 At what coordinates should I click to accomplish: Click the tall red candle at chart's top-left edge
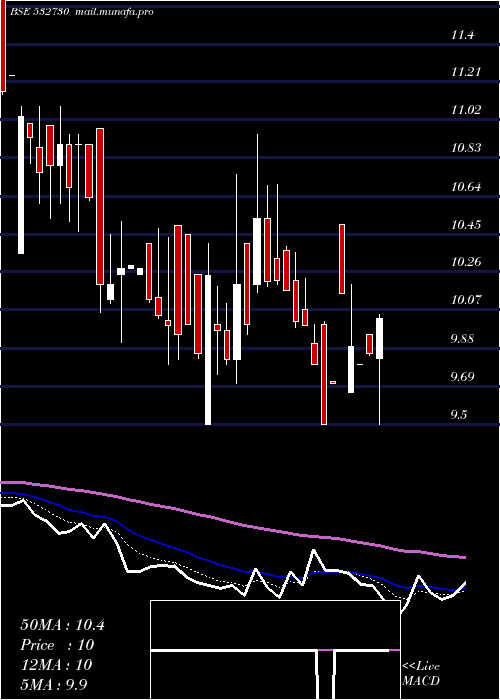click(x=3, y=47)
